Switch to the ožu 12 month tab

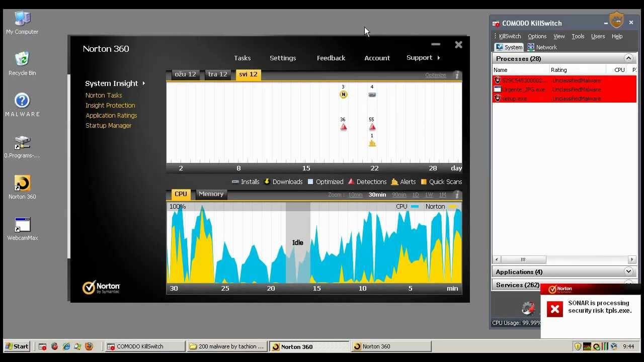point(185,74)
